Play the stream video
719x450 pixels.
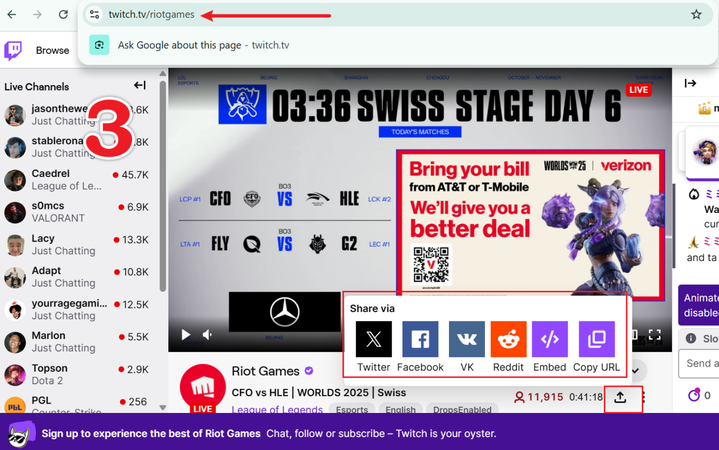[x=186, y=335]
